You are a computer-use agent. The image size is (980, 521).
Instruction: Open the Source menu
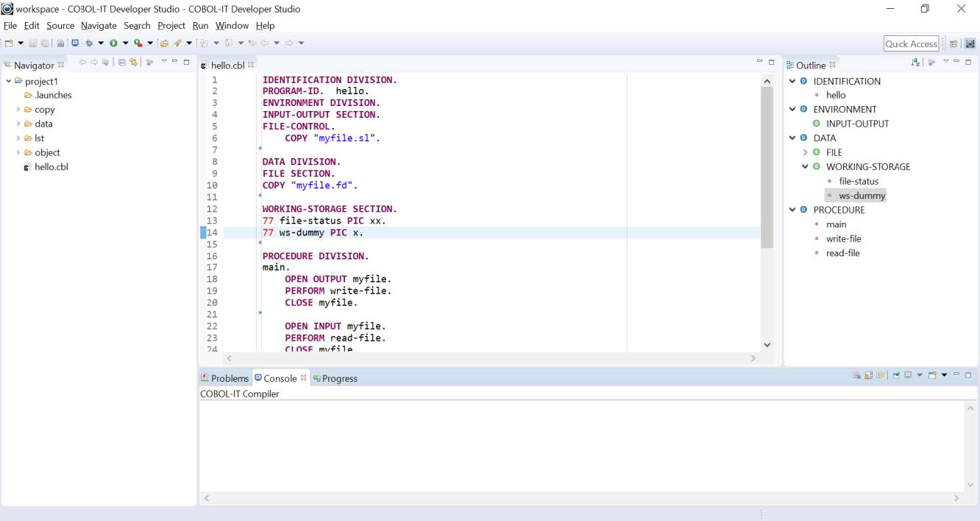coord(60,25)
